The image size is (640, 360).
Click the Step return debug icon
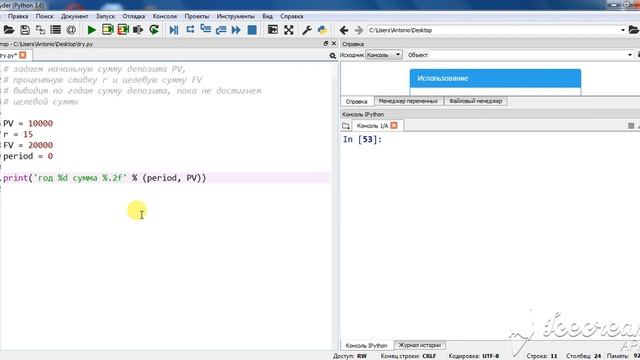tap(221, 30)
